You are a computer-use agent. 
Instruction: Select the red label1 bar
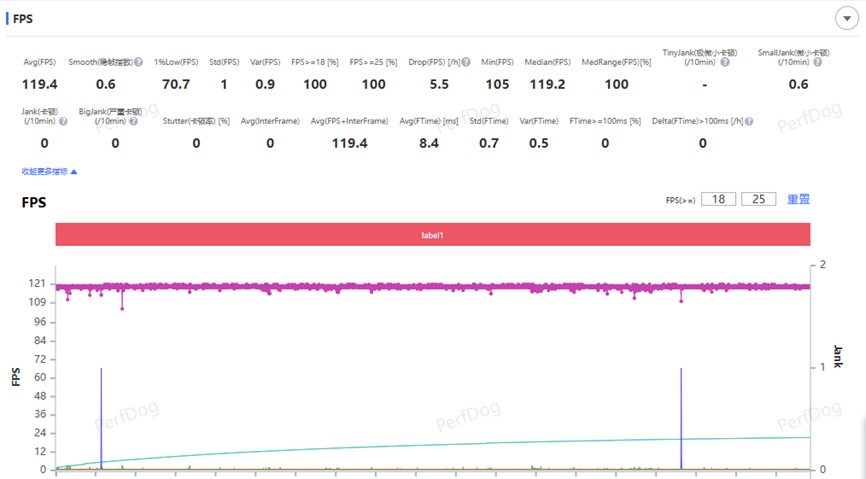[432, 235]
